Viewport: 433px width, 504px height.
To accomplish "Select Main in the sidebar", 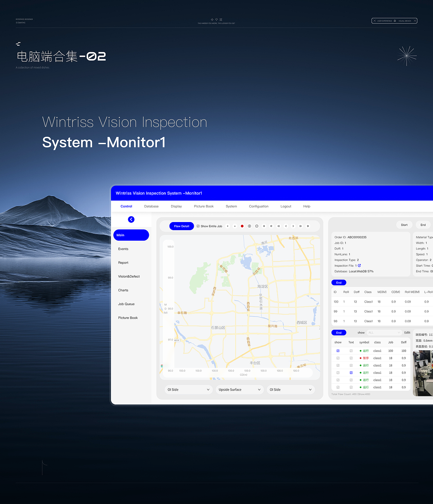I will coord(131,235).
